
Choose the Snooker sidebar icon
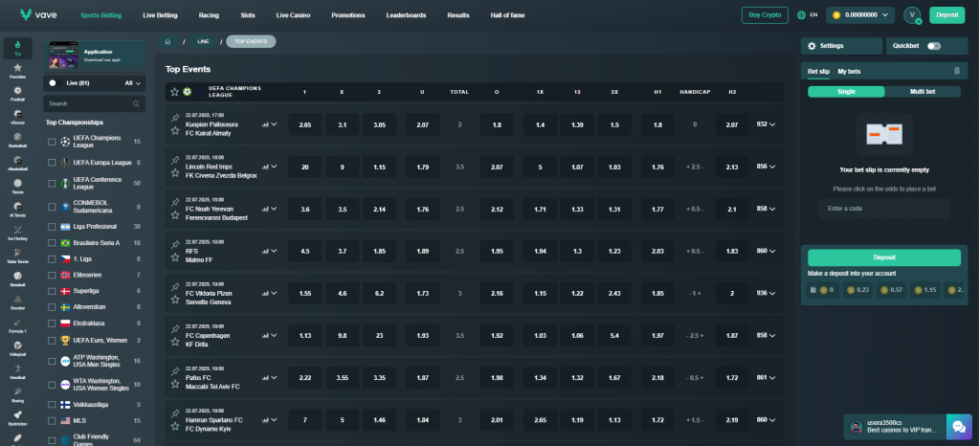click(17, 299)
